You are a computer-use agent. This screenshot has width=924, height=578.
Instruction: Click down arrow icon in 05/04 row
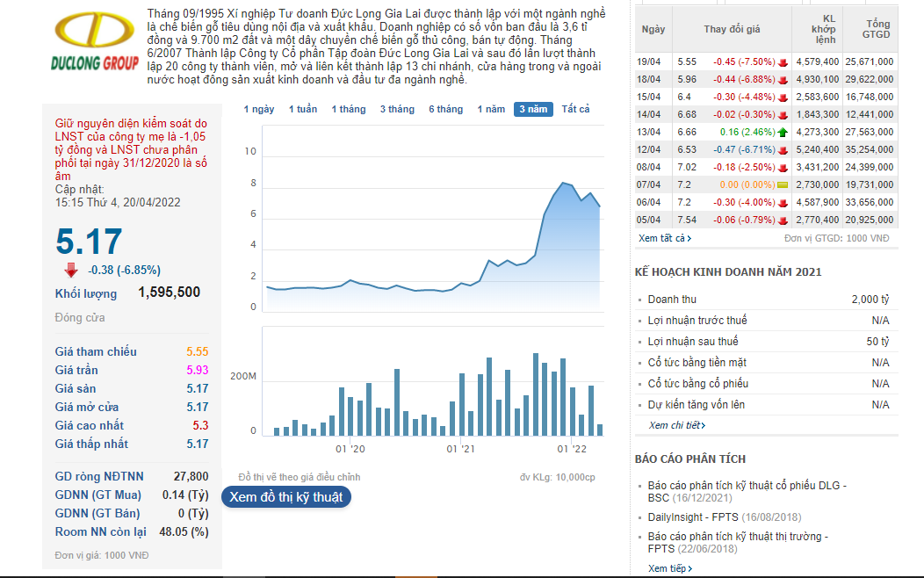click(x=783, y=220)
